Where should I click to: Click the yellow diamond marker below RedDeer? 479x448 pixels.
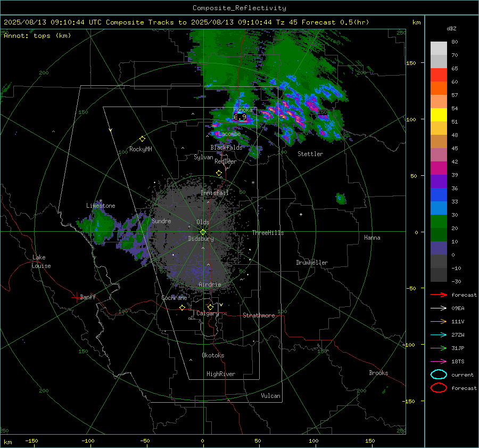[219, 173]
